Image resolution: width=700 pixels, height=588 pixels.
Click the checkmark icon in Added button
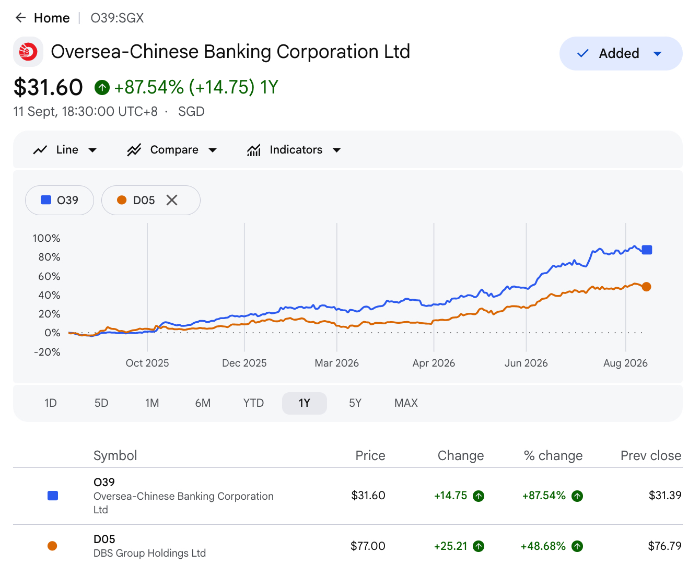coord(583,53)
